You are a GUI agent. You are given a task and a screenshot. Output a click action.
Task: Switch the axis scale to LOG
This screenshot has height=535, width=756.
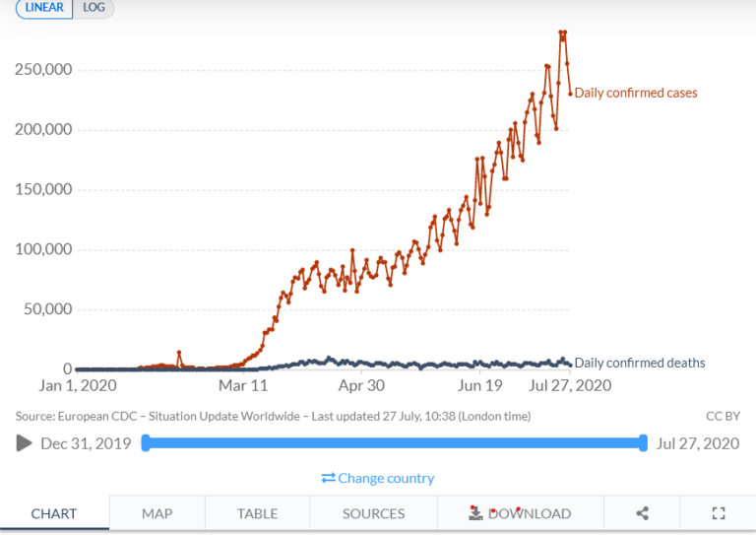point(94,7)
